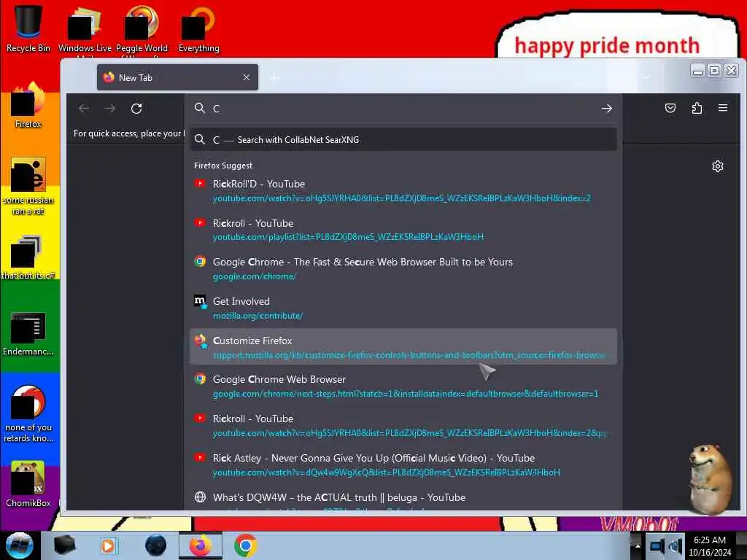
Task: Open Endermanc... desktop icon
Action: pos(28,333)
